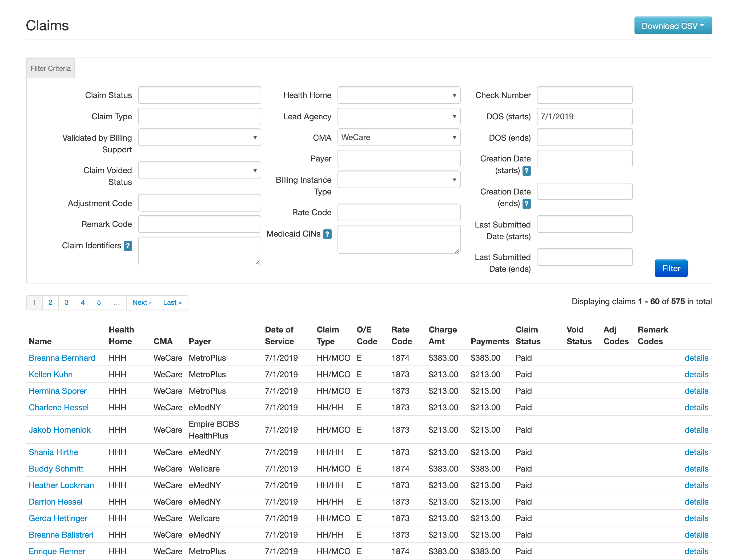Jump to the Last page of claims
739x560 pixels.
coord(172,303)
